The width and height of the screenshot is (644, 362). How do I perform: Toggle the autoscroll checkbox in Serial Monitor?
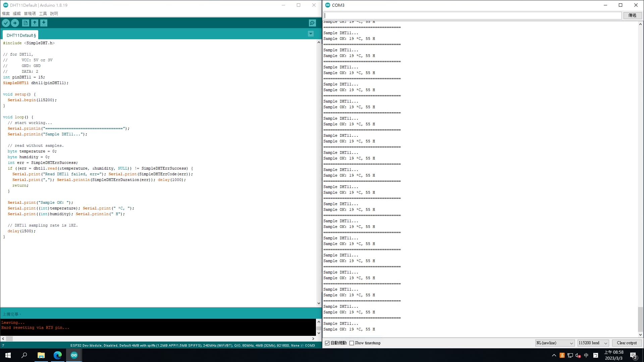tap(327, 343)
